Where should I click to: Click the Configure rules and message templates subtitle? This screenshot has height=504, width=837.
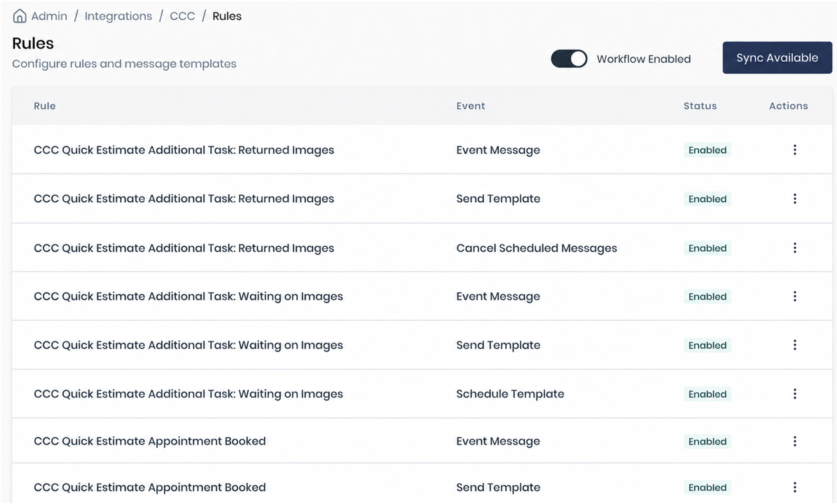[124, 64]
